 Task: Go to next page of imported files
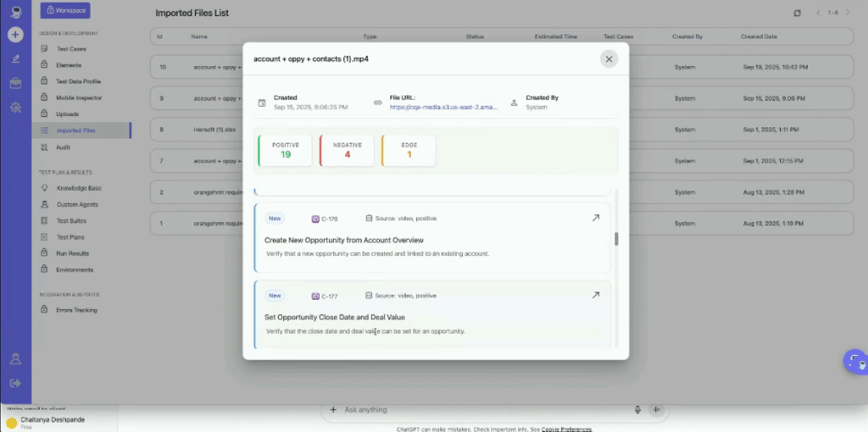click(848, 13)
